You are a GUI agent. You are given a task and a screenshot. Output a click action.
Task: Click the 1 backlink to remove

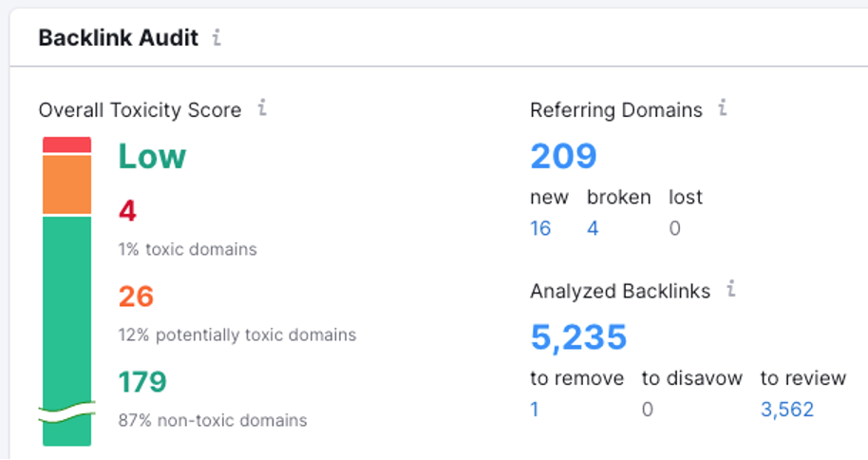535,410
